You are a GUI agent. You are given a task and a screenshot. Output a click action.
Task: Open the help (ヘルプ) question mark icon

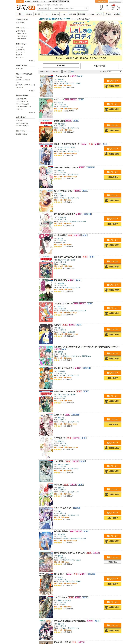pos(107,8)
